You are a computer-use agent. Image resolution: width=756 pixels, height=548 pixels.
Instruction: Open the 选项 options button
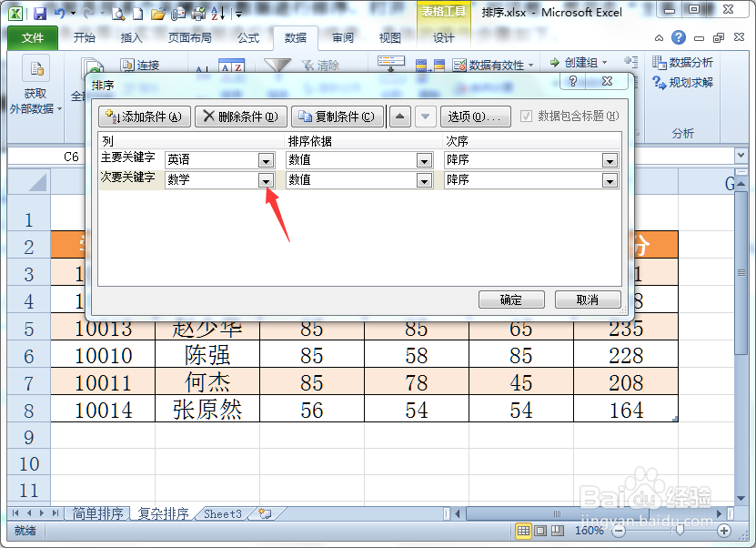click(476, 117)
